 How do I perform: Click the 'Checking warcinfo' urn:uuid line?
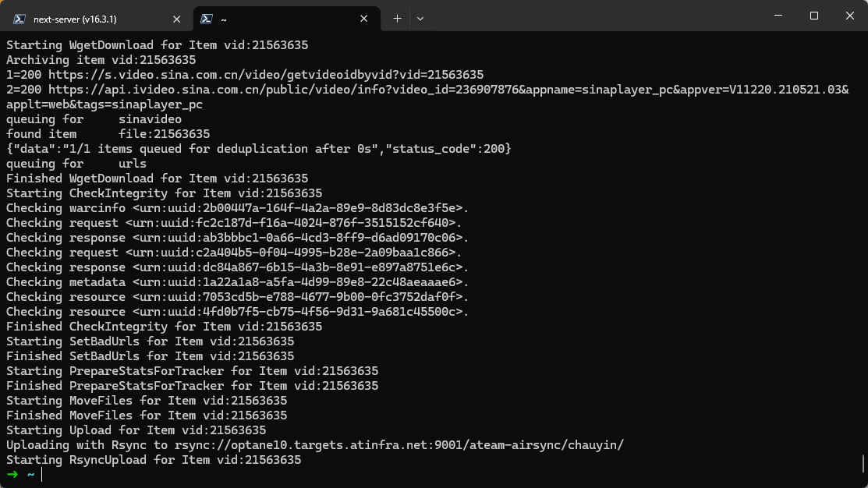pos(238,208)
